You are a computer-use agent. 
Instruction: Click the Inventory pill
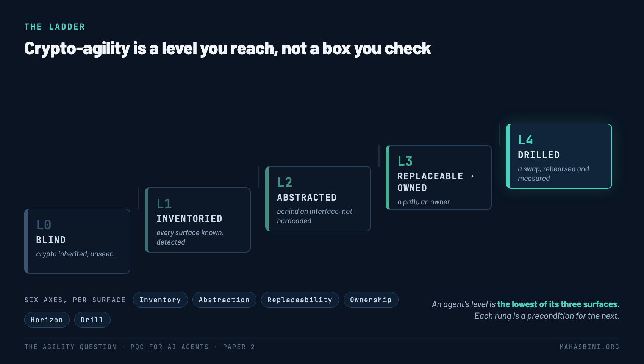pyautogui.click(x=160, y=300)
